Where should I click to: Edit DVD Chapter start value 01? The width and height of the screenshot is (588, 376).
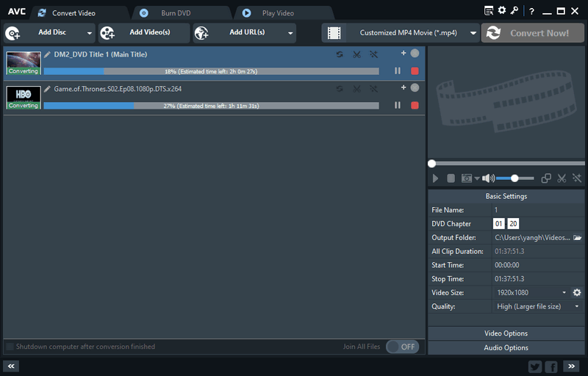[498, 224]
